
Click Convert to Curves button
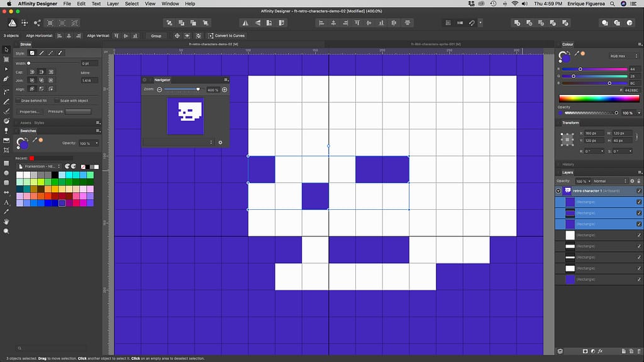(x=226, y=36)
